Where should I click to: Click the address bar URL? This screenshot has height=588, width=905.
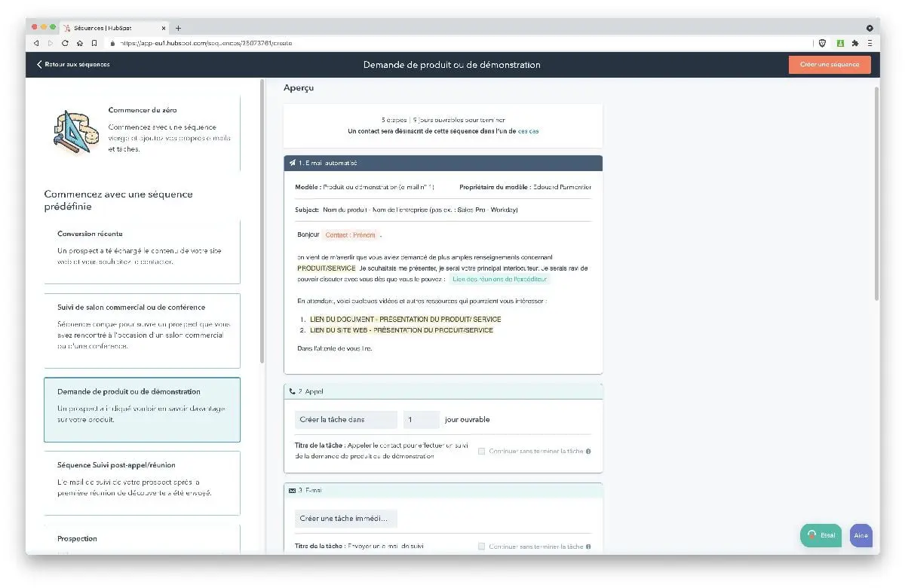(206, 43)
